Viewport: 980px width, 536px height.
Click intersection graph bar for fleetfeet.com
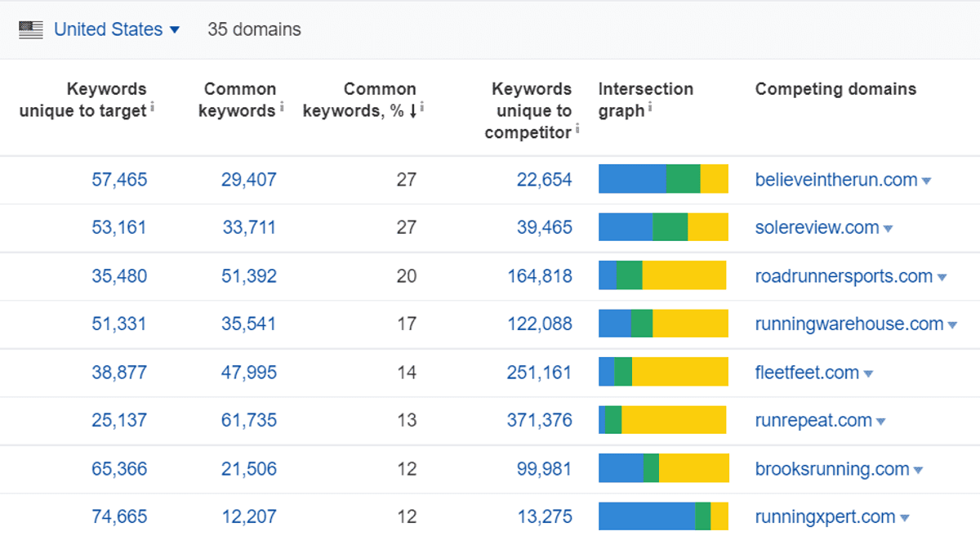[x=663, y=372]
